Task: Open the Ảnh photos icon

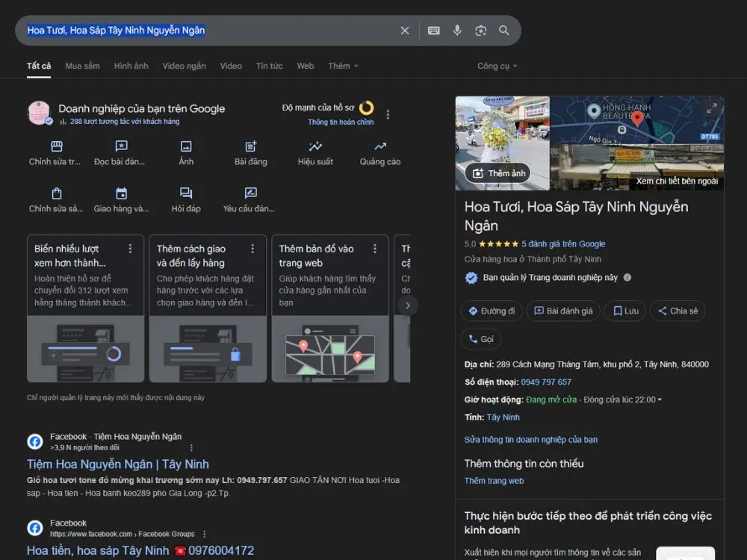Action: tap(186, 147)
